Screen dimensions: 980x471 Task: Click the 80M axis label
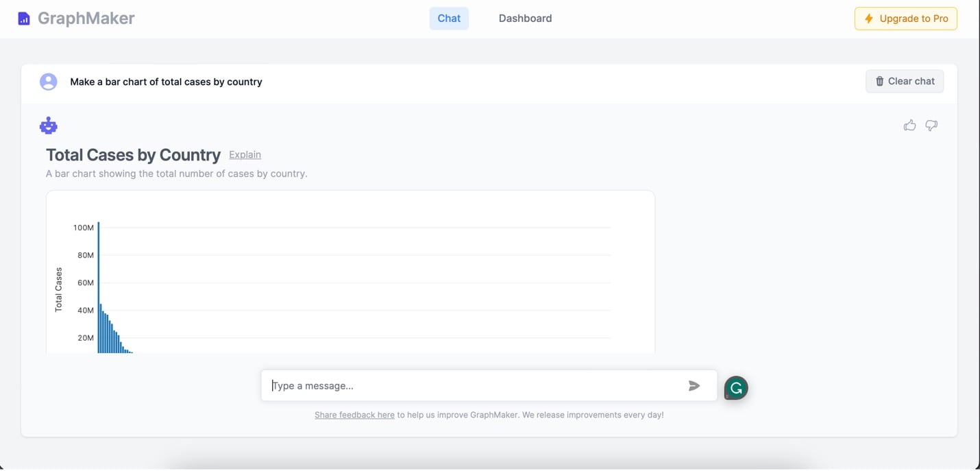(86, 255)
